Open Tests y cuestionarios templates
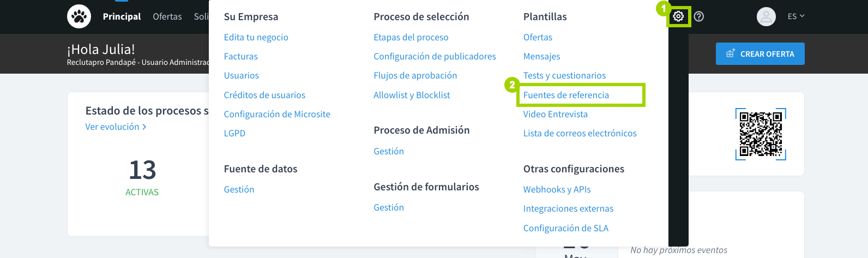This screenshot has height=258, width=868. [564, 75]
